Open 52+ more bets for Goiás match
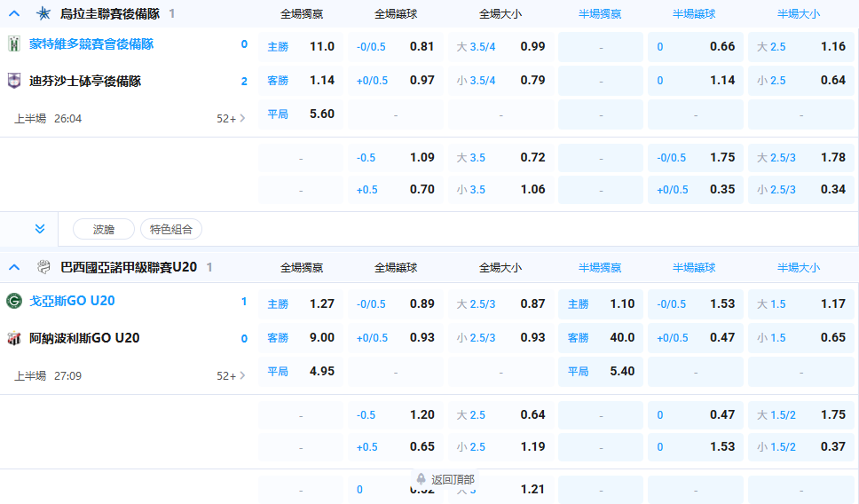Screen dimensions: 859x504 tap(232, 375)
